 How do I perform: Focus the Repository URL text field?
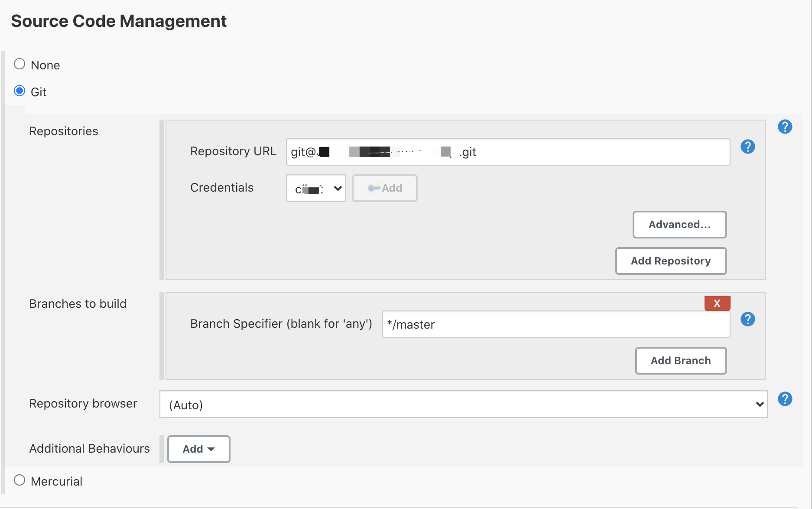tap(508, 152)
